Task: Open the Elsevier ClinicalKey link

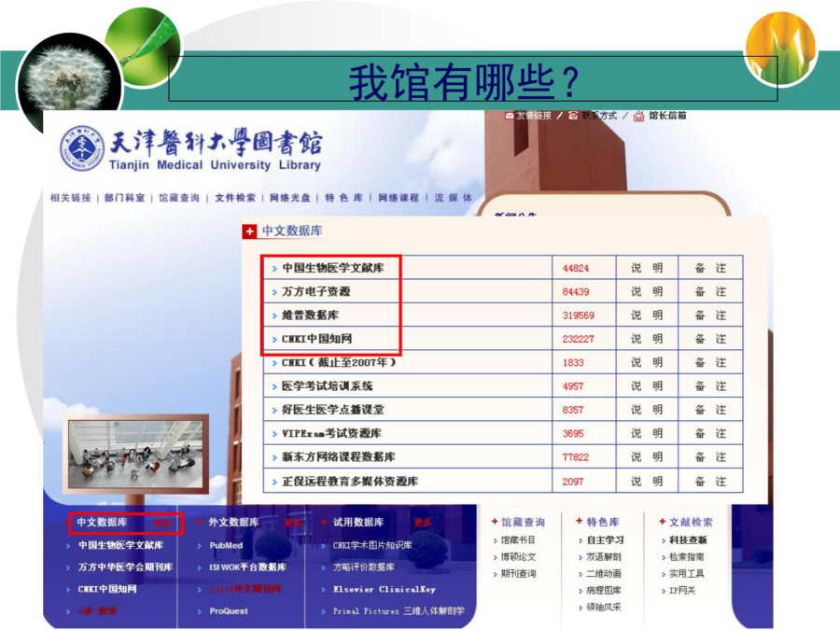Action: point(385,589)
